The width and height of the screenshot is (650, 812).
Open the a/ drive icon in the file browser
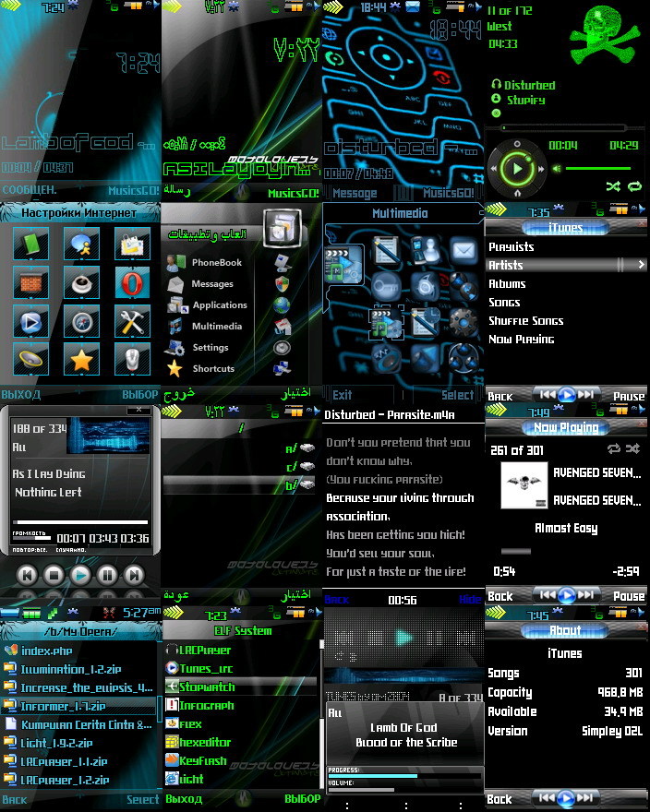[x=307, y=448]
